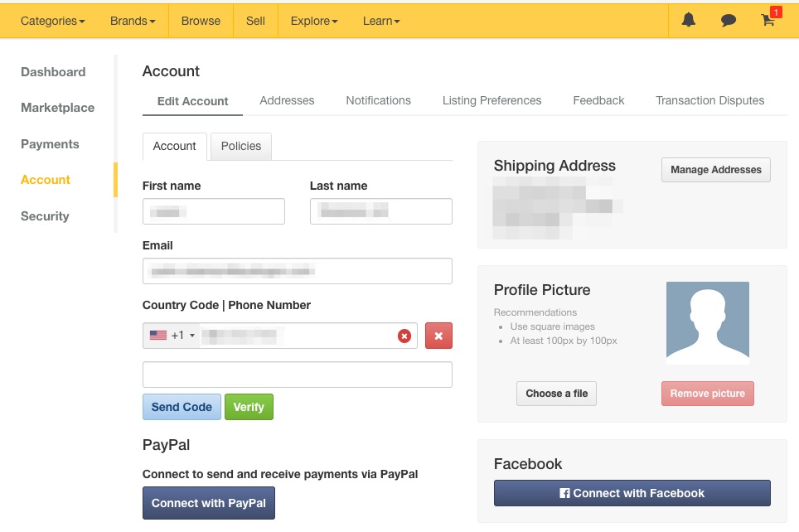The width and height of the screenshot is (799, 532).
Task: Clear phone number with red circle icon
Action: pos(404,336)
